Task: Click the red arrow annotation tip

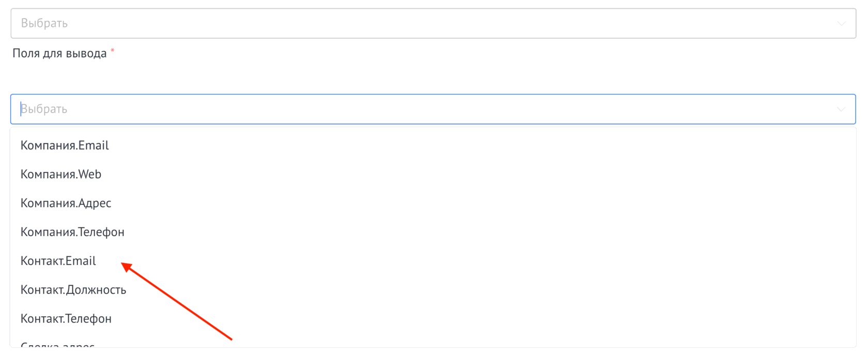Action: point(123,265)
